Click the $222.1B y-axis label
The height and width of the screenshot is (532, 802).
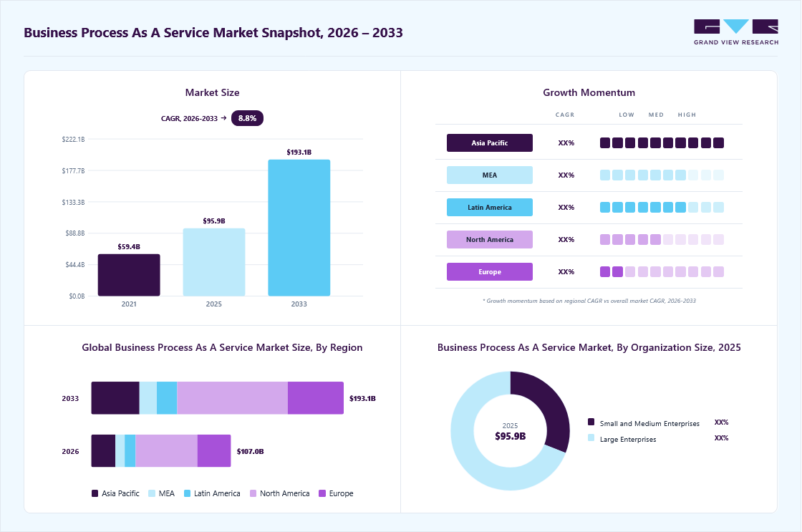point(73,139)
